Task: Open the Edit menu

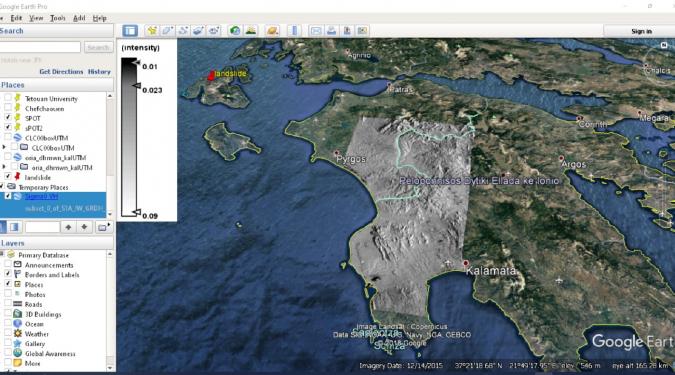Action: tap(16, 18)
